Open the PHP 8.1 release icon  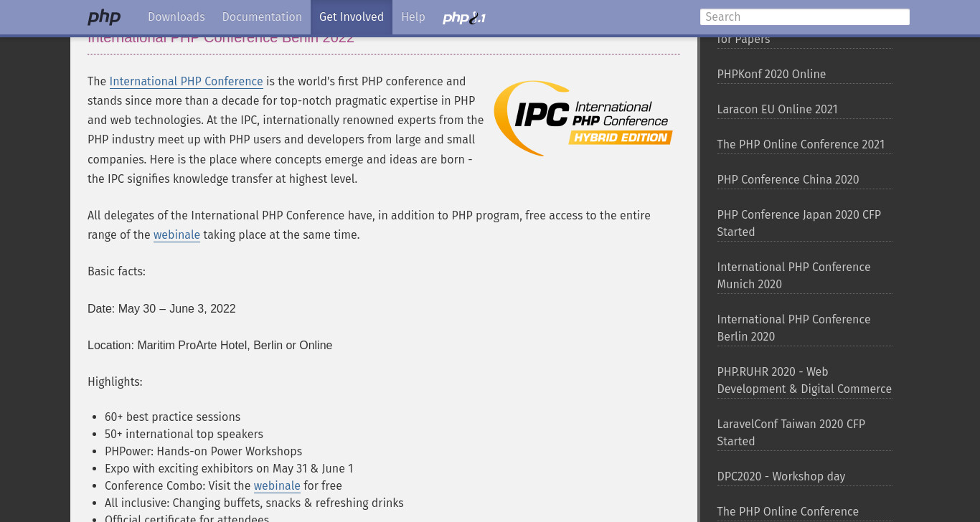tap(464, 17)
